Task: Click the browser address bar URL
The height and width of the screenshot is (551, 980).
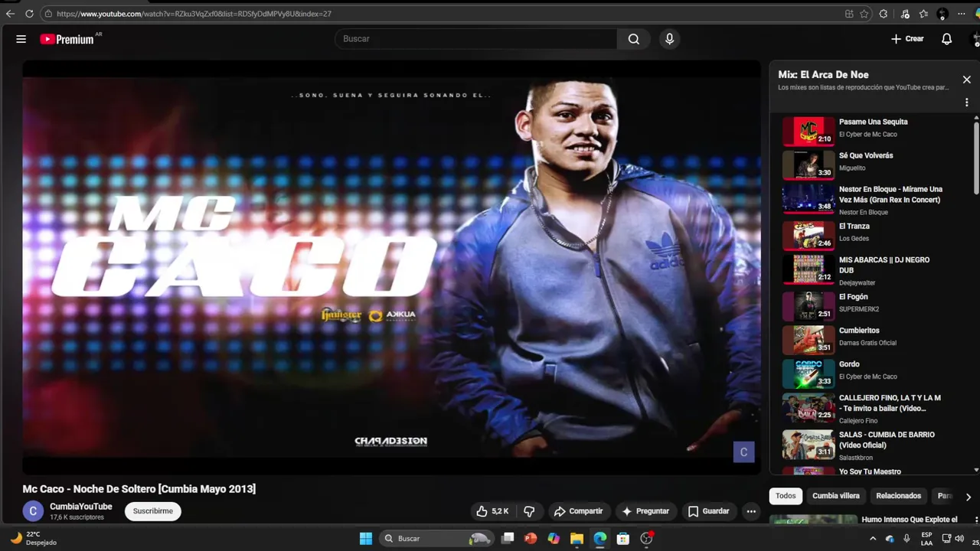Action: pyautogui.click(x=194, y=14)
